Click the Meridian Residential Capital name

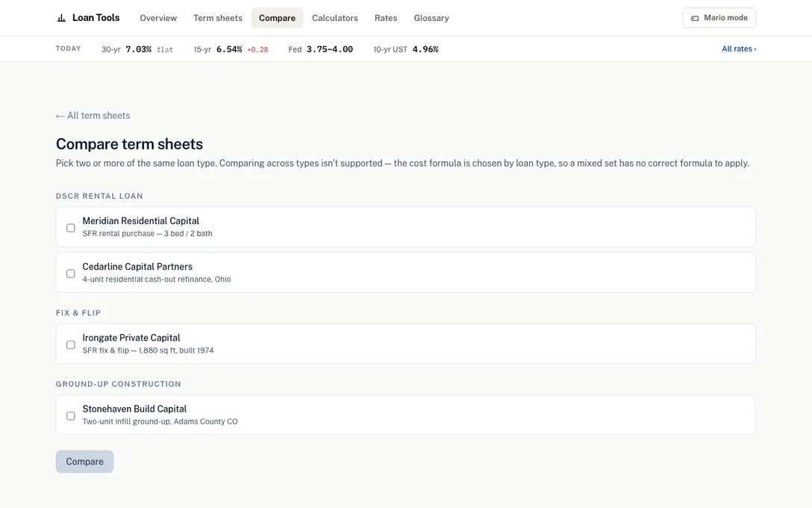pos(141,221)
